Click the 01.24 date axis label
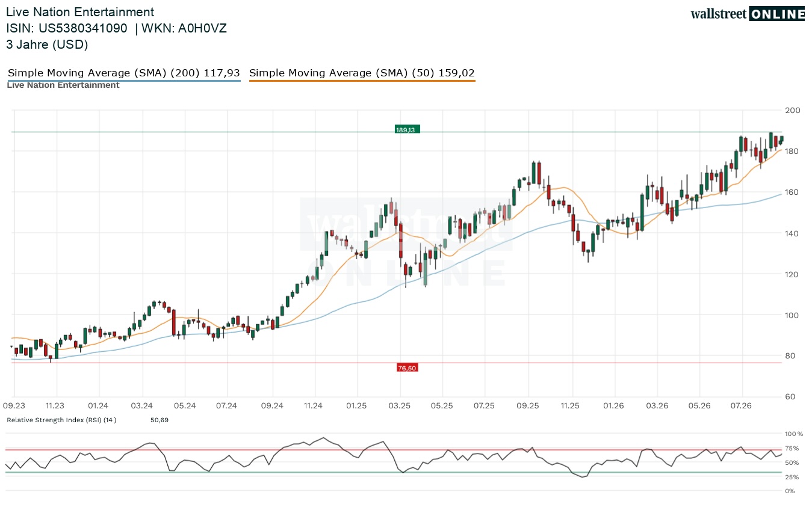This screenshot has width=812, height=507. pyautogui.click(x=98, y=406)
